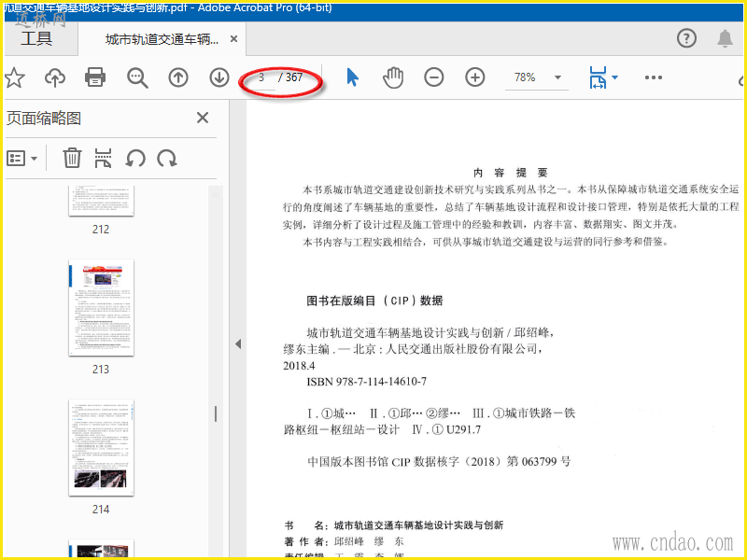This screenshot has width=747, height=560.
Task: Collapse the left panel with the arrow
Action: [x=238, y=343]
